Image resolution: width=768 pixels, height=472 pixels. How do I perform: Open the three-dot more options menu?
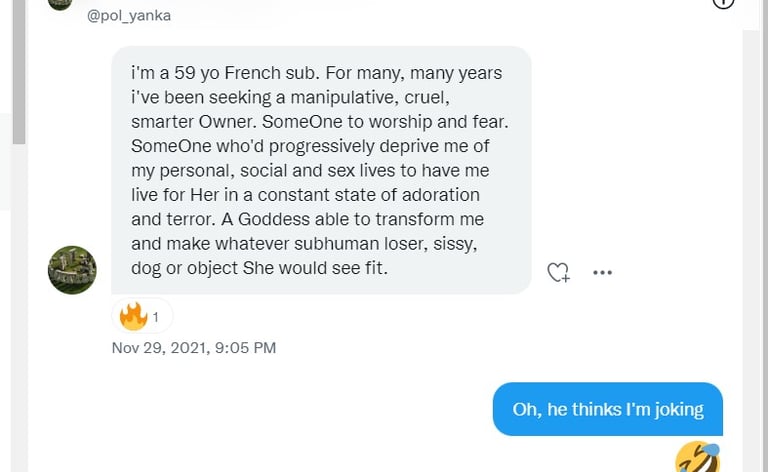pyautogui.click(x=602, y=272)
